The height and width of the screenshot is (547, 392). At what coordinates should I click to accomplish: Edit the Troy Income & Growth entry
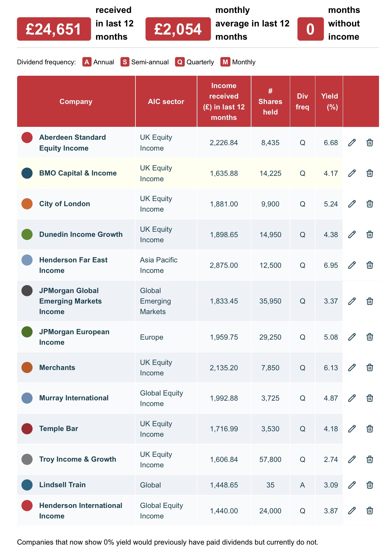coord(352,459)
